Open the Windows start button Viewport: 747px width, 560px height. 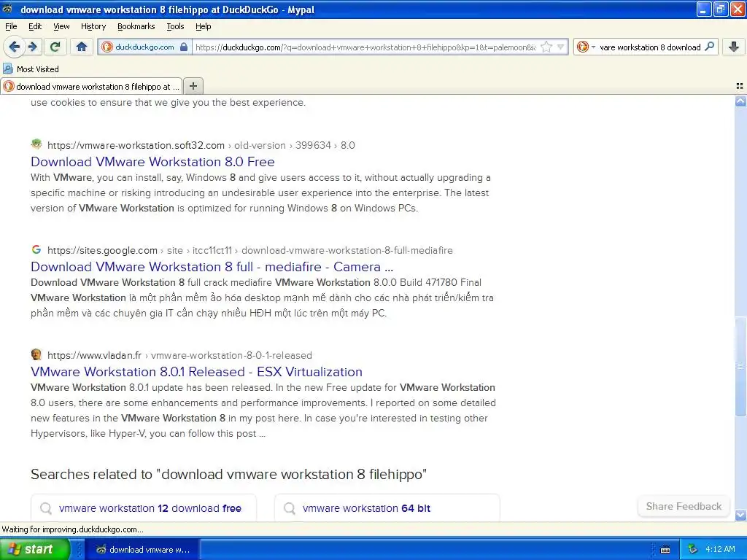(34, 549)
